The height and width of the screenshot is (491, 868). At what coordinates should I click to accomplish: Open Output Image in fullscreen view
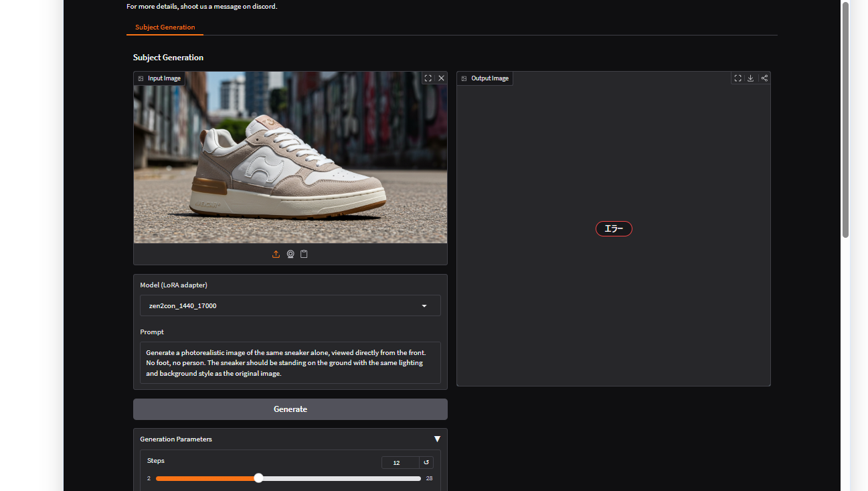pyautogui.click(x=737, y=78)
